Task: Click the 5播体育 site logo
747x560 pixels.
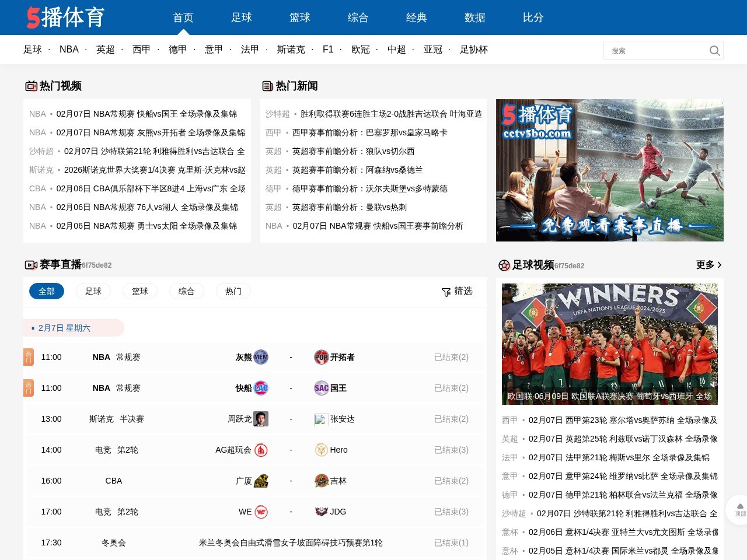Action: (65, 17)
